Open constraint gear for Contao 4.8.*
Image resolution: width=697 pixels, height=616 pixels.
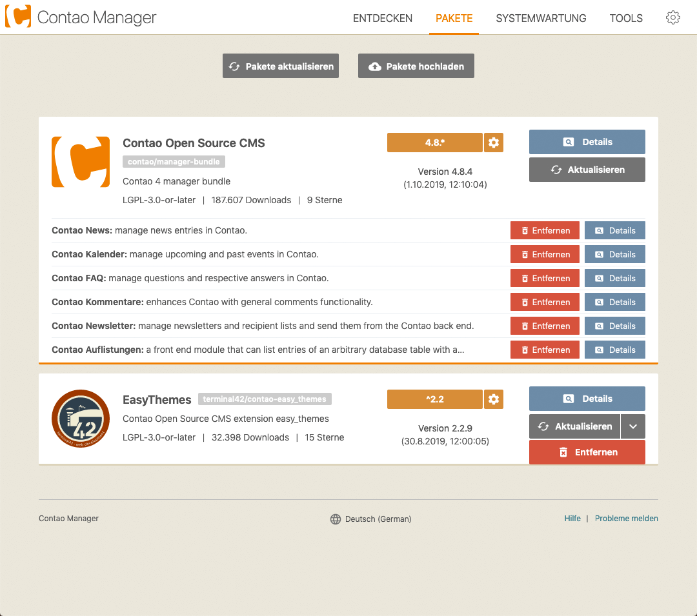(494, 143)
